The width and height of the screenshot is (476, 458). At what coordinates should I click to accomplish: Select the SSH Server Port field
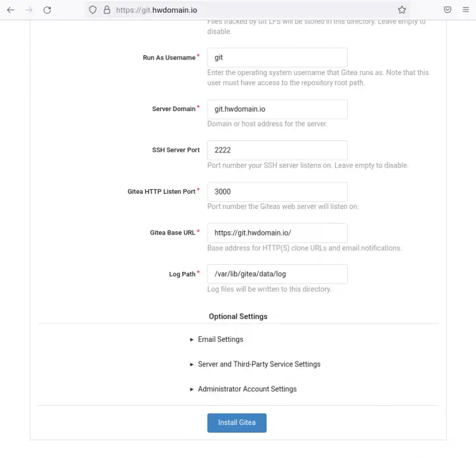pos(277,151)
